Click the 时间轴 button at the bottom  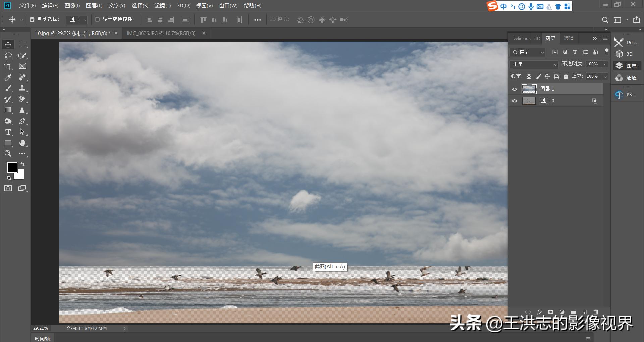tap(42, 338)
